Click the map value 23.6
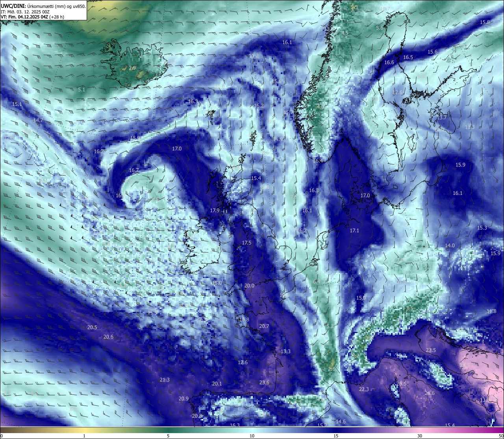The height and width of the screenshot is (439, 504). point(264,383)
